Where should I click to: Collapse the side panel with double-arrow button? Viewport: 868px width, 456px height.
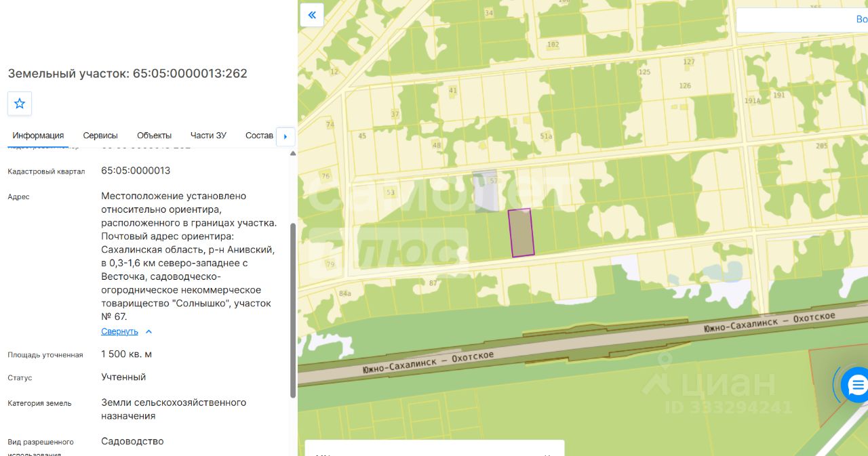coord(312,15)
